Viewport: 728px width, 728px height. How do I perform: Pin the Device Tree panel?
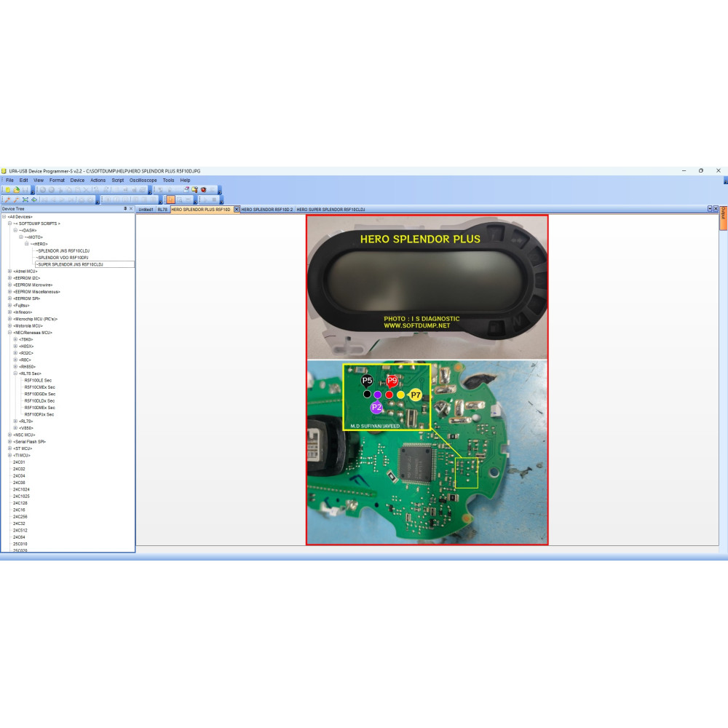point(125,209)
